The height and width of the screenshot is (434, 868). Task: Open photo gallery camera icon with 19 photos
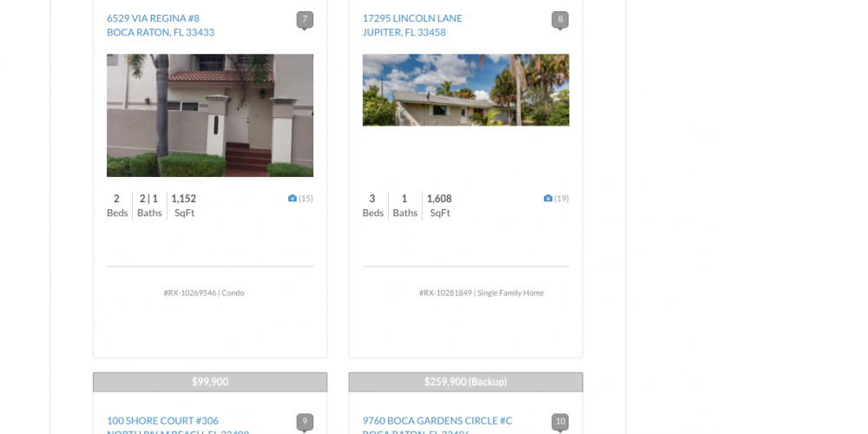[548, 199]
